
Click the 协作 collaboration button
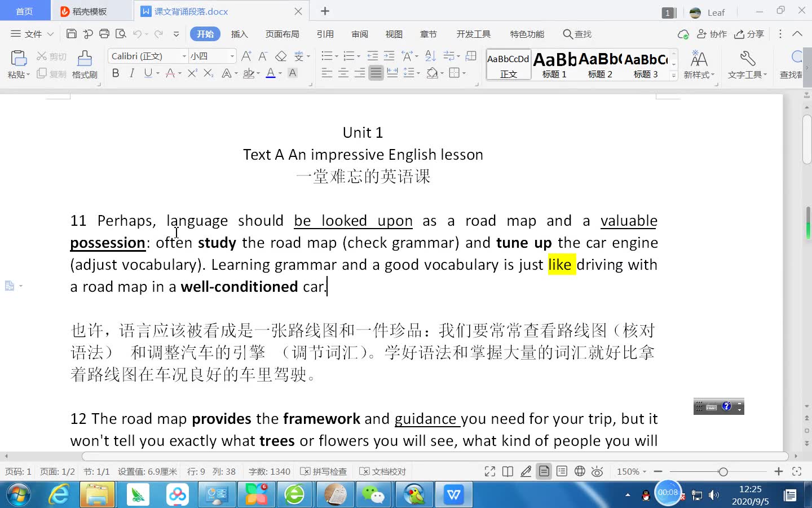point(712,34)
